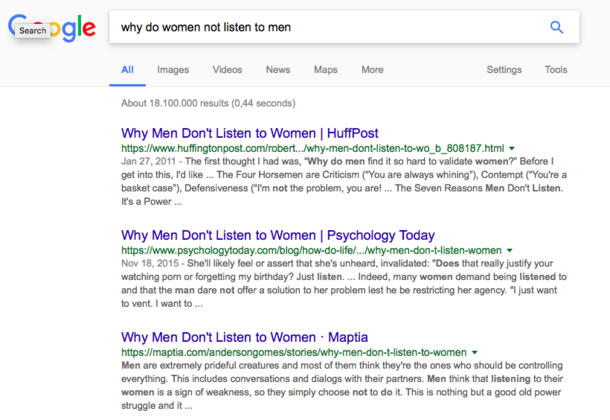
Task: Open the Settings menu
Action: [504, 70]
